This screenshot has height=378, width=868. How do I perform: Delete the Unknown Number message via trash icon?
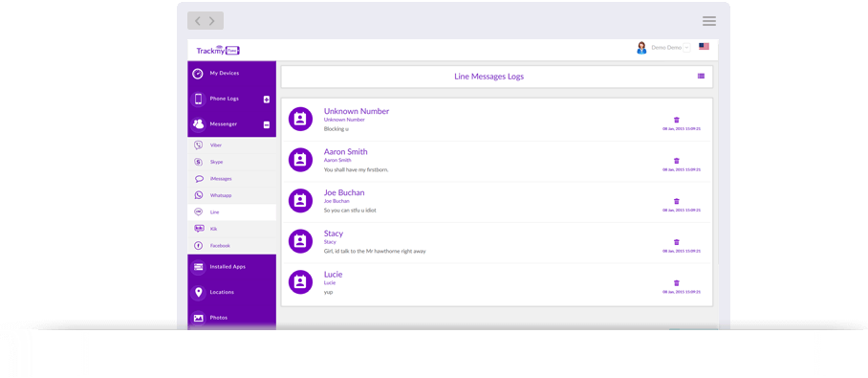tap(677, 120)
